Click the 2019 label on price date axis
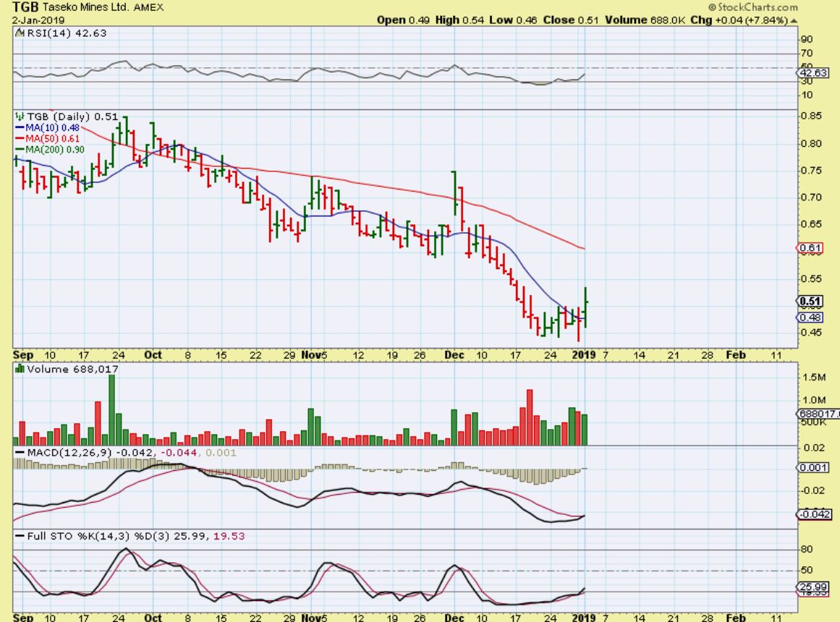840x622 pixels. coord(584,354)
